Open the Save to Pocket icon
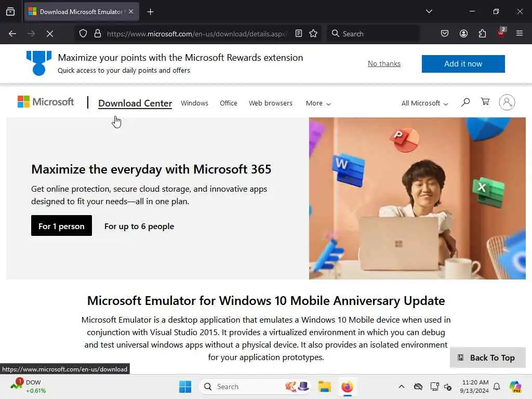This screenshot has height=399, width=532. tap(445, 33)
